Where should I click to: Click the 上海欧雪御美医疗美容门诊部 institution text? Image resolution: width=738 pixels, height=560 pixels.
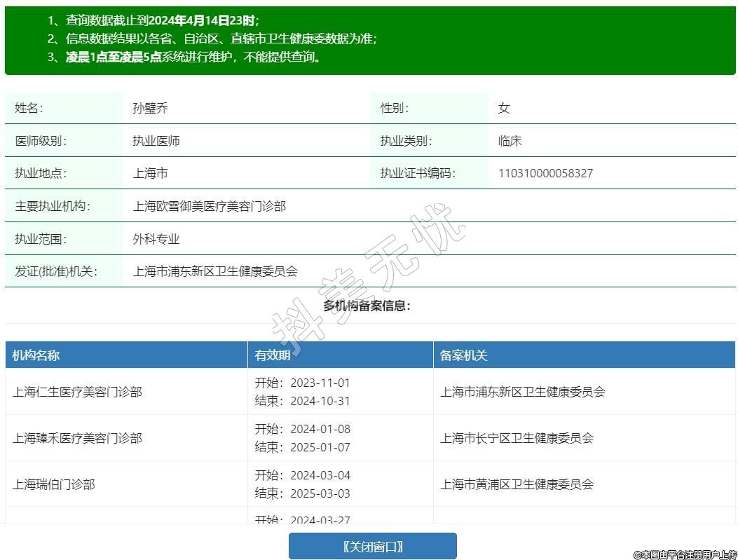click(x=210, y=206)
